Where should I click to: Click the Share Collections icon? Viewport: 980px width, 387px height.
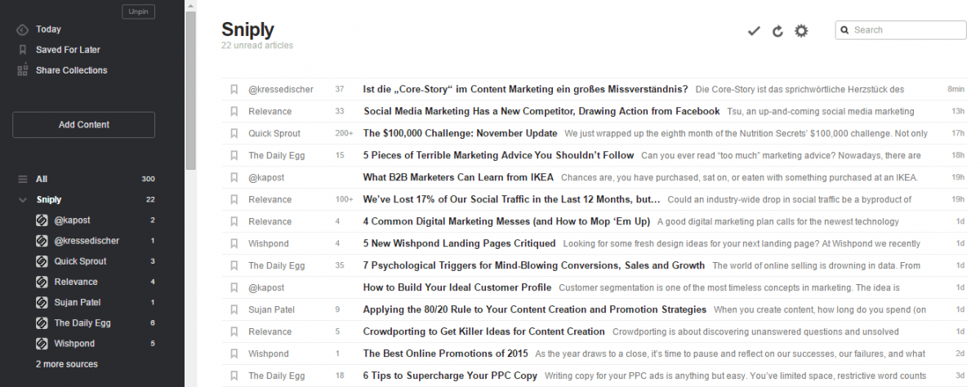(23, 70)
